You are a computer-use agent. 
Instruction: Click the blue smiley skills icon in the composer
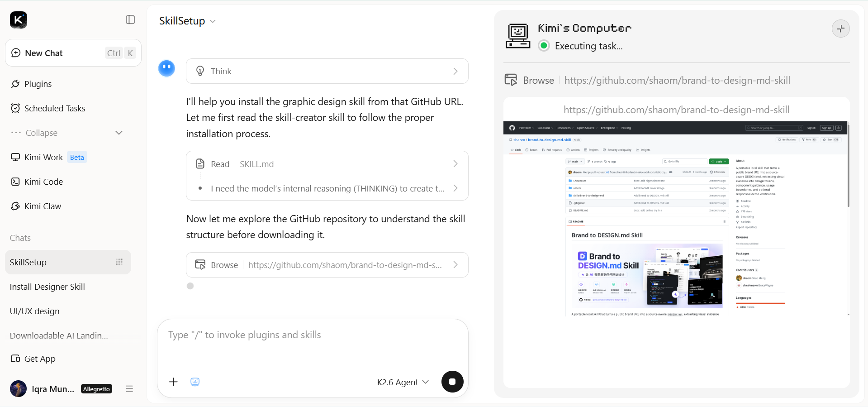click(195, 382)
